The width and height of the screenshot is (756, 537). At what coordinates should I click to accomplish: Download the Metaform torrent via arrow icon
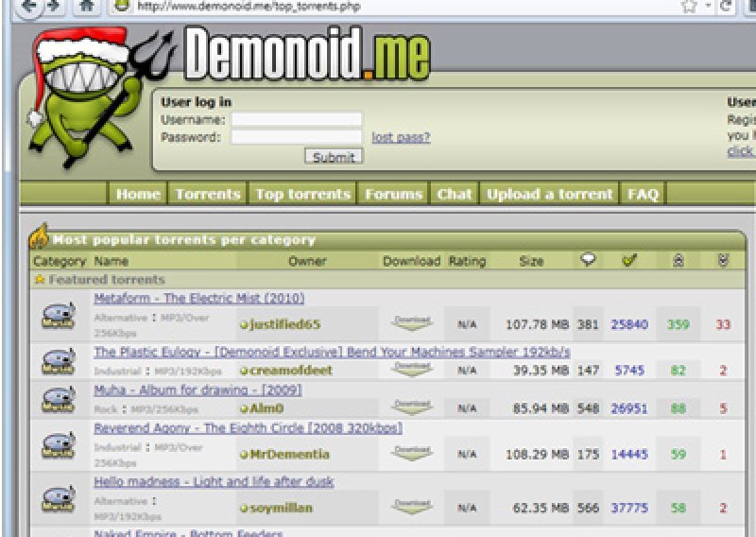tap(412, 322)
